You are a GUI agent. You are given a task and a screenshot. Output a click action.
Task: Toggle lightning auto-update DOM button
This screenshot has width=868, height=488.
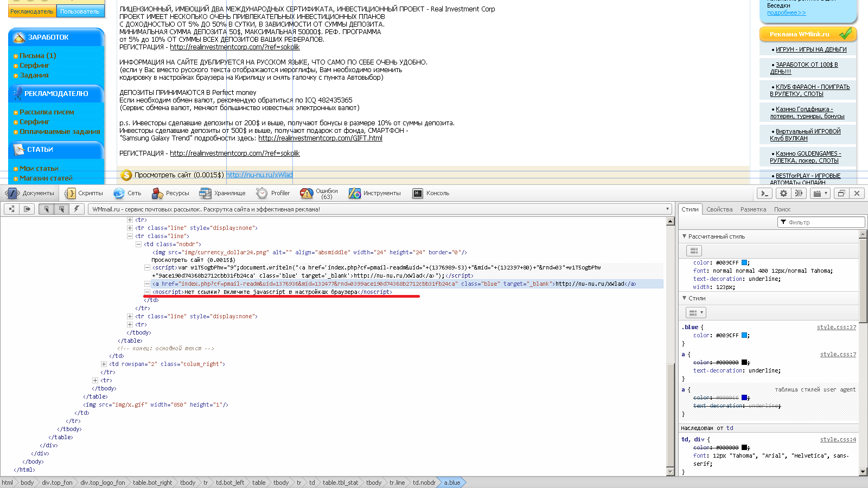click(x=76, y=209)
